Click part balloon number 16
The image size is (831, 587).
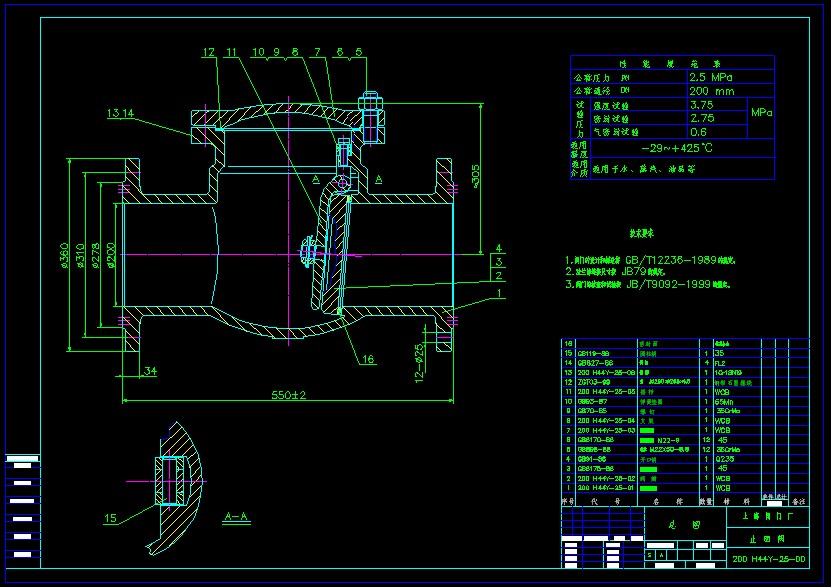pos(368,359)
